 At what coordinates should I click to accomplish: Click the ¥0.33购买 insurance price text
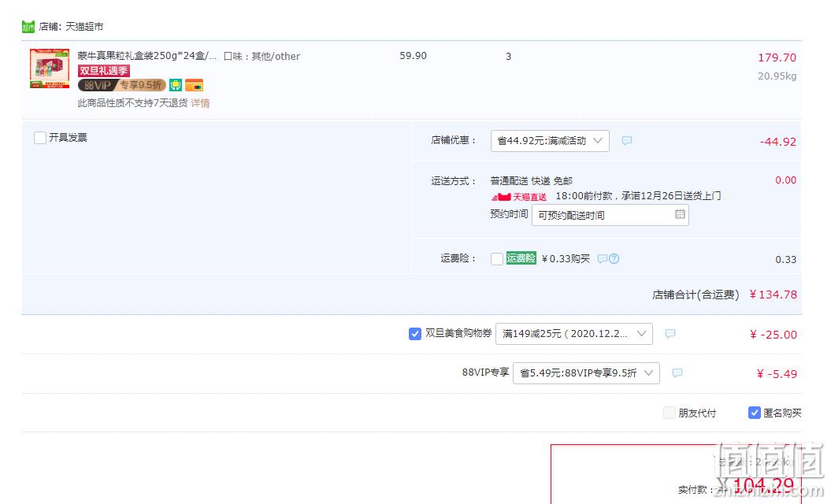click(566, 258)
